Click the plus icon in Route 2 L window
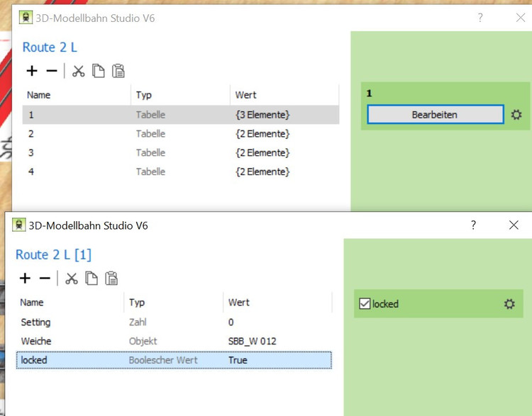 (32, 71)
